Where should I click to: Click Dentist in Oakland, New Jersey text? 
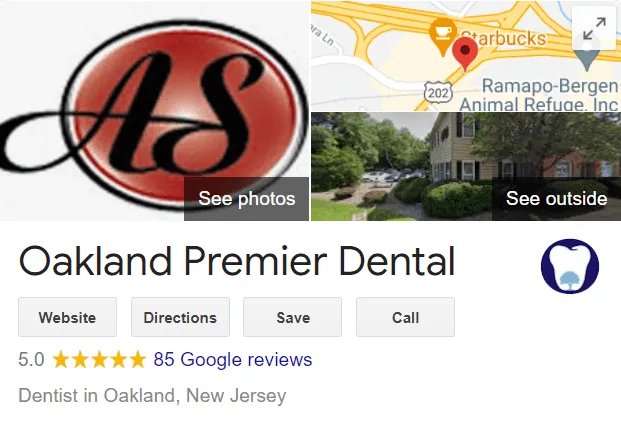click(152, 396)
